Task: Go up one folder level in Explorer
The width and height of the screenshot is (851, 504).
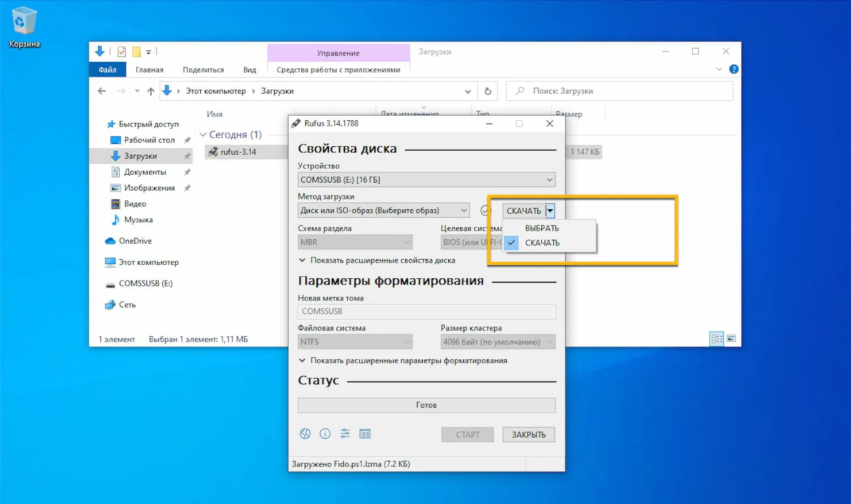Action: (x=150, y=91)
